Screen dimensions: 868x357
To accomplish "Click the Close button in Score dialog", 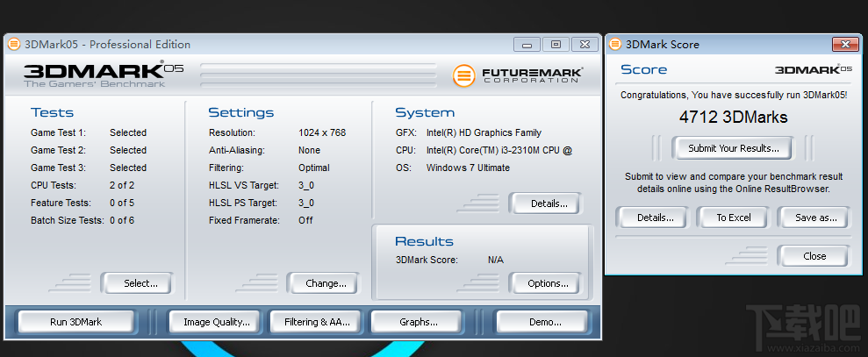I will tap(814, 256).
